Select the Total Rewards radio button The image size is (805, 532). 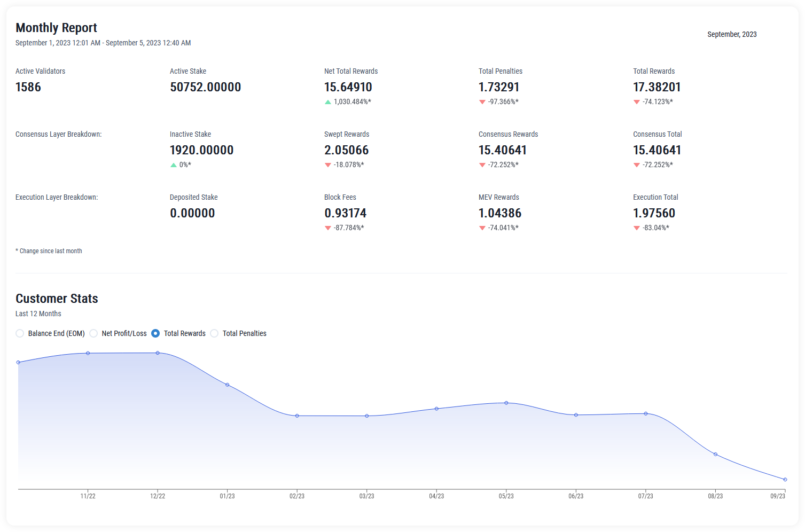coord(155,333)
